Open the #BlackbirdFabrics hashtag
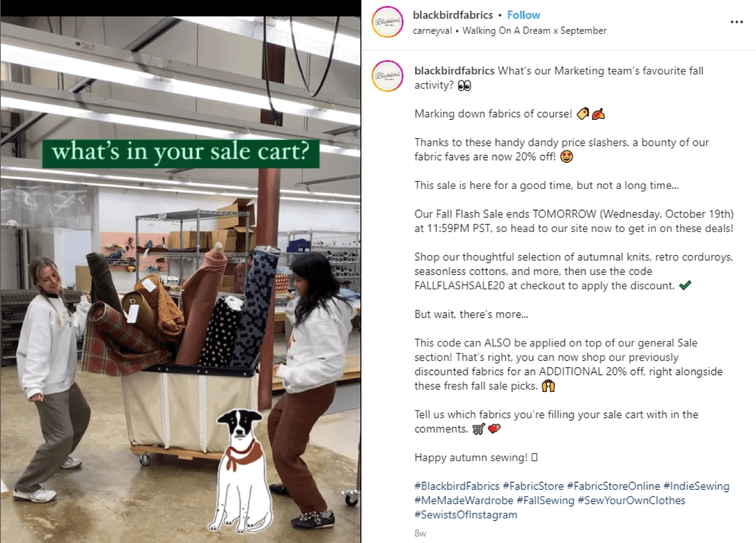756x543 pixels. pos(457,486)
